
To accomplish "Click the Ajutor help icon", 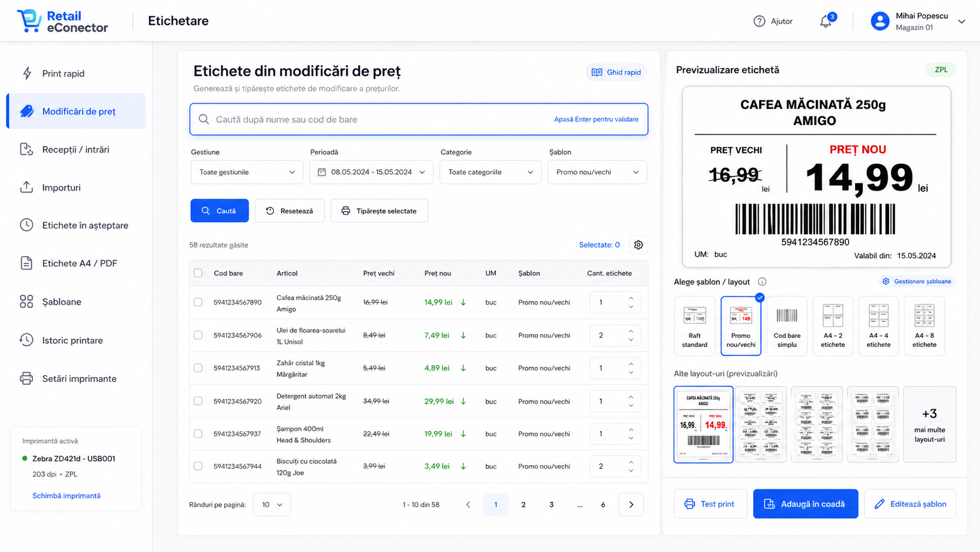I will point(759,21).
